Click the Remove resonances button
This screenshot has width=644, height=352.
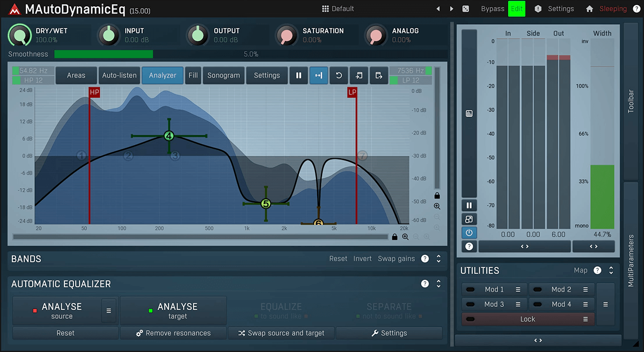coord(173,333)
